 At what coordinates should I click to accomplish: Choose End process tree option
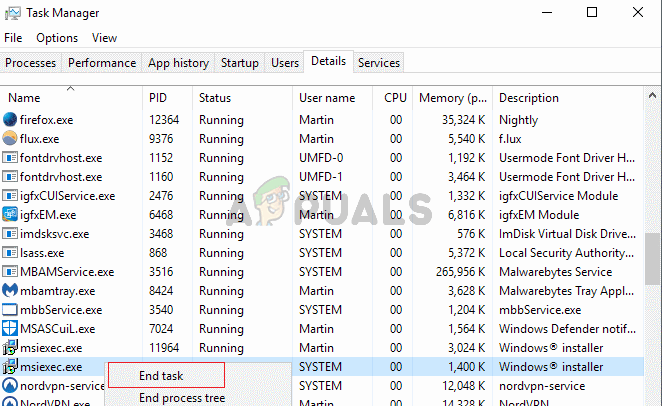coord(181,398)
